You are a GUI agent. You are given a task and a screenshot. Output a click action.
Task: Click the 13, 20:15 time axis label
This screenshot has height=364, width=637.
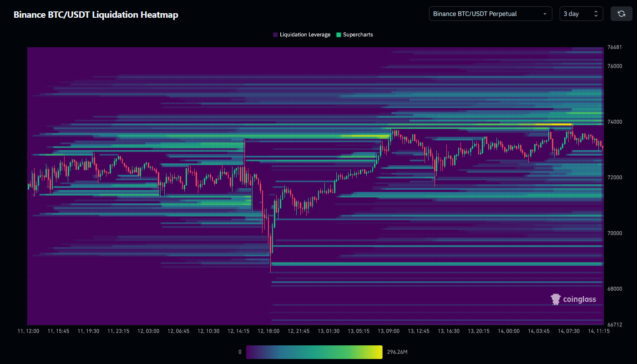[x=479, y=331]
